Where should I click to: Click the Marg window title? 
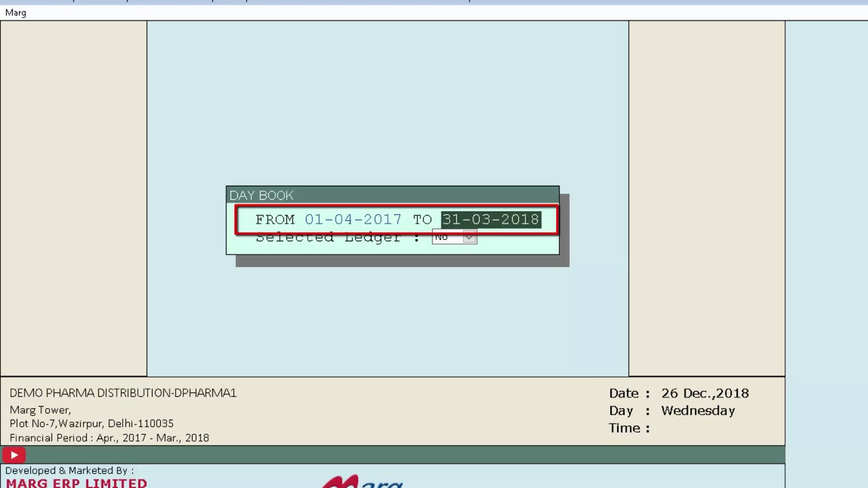[16, 13]
